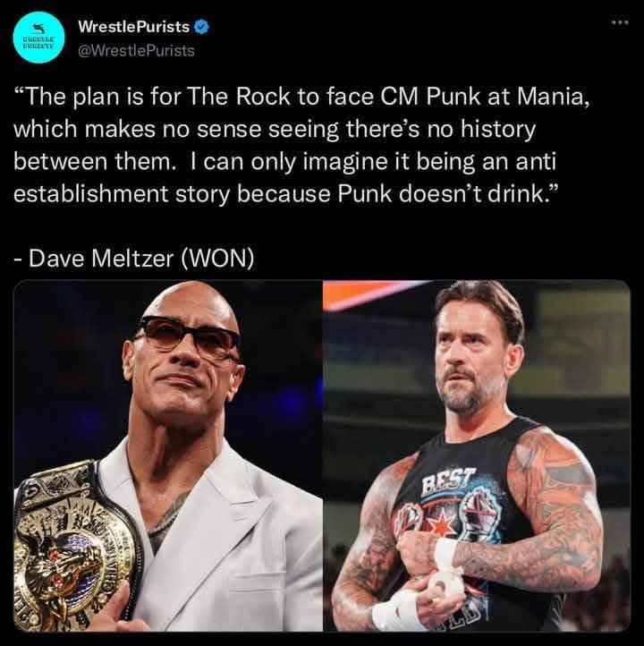Click the (WON) text after Dave Meltzer
Image resolution: width=644 pixels, height=646 pixels.
217,259
